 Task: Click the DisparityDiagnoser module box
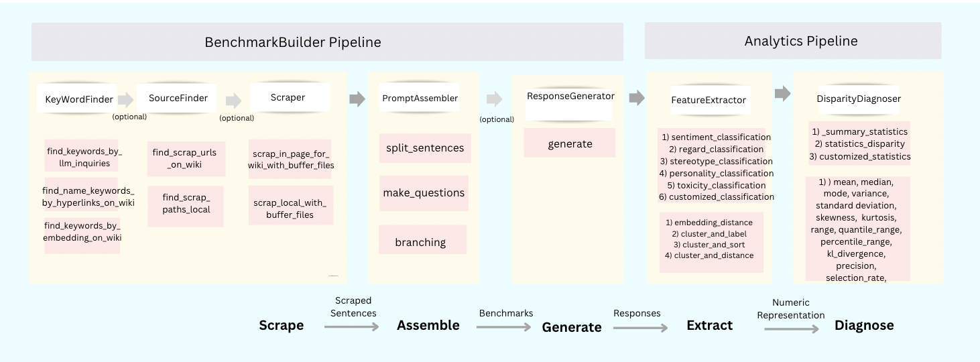pos(859,99)
